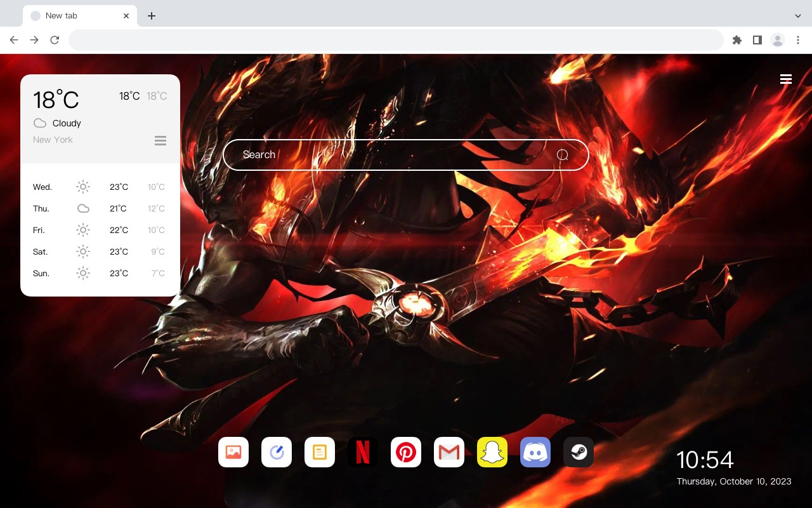Open Chrome's three-dot menu

tap(798, 40)
